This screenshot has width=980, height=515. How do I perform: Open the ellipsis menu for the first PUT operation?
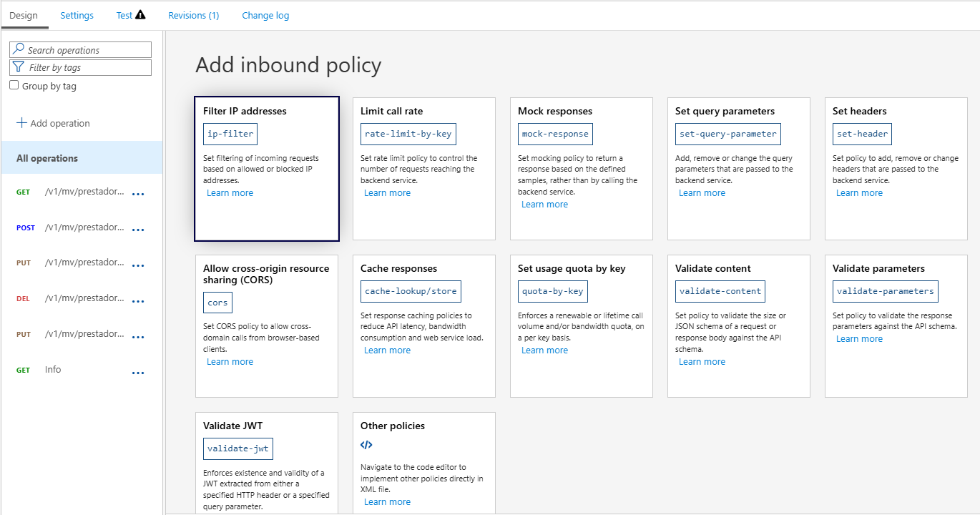[139, 265]
